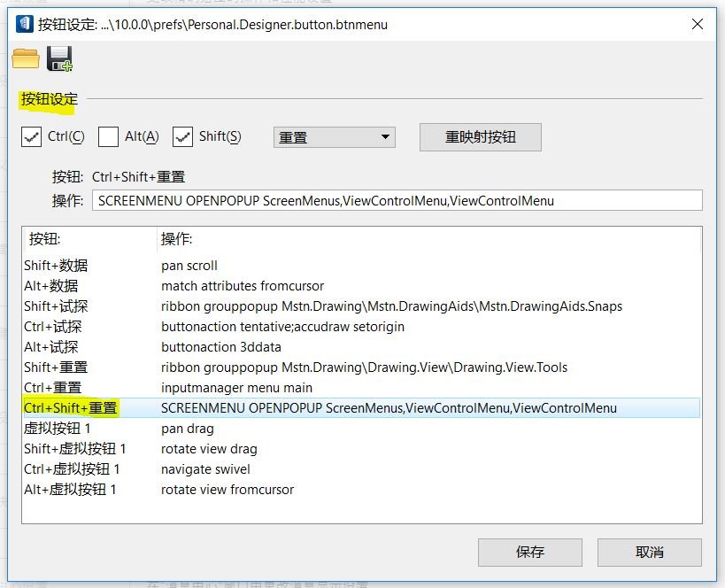
Task: Open the 重置 button dropdown
Action: (x=335, y=137)
